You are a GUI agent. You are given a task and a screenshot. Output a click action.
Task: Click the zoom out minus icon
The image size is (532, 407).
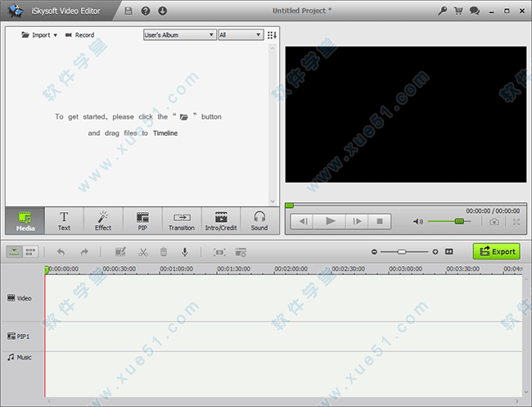coord(374,252)
